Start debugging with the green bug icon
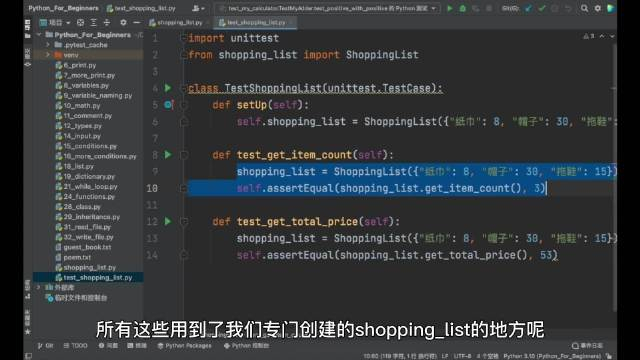 [x=463, y=8]
